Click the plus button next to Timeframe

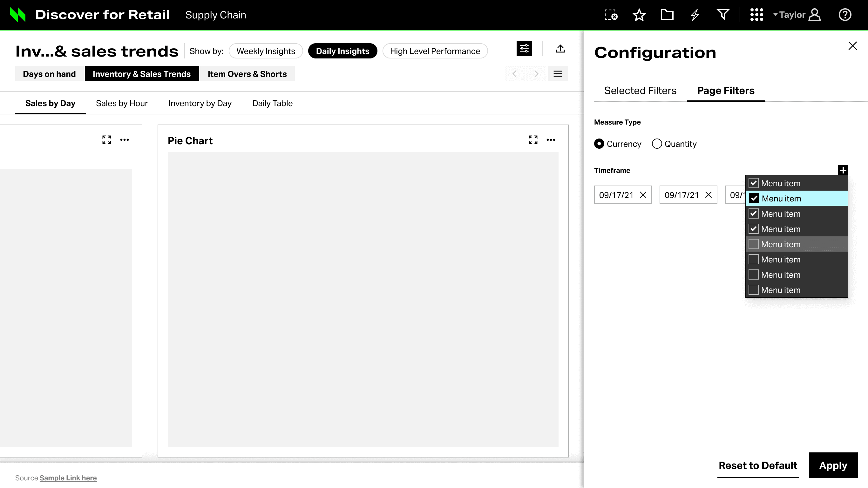843,171
